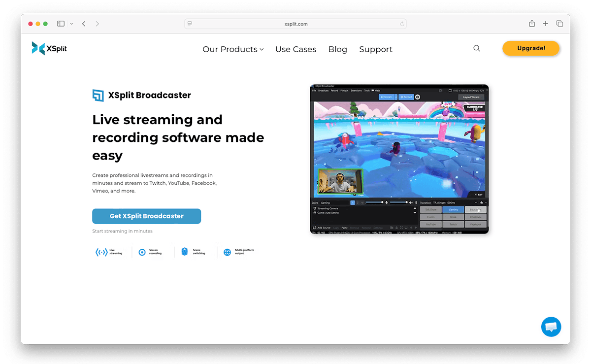Open the arrow dropdown beside Stream button
Screen dimensions: 591x364
click(396, 97)
